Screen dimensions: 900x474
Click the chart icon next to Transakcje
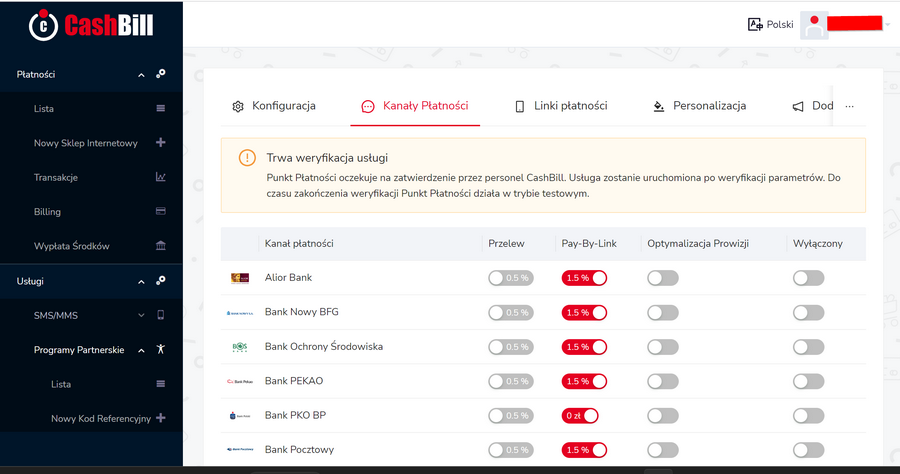161,177
